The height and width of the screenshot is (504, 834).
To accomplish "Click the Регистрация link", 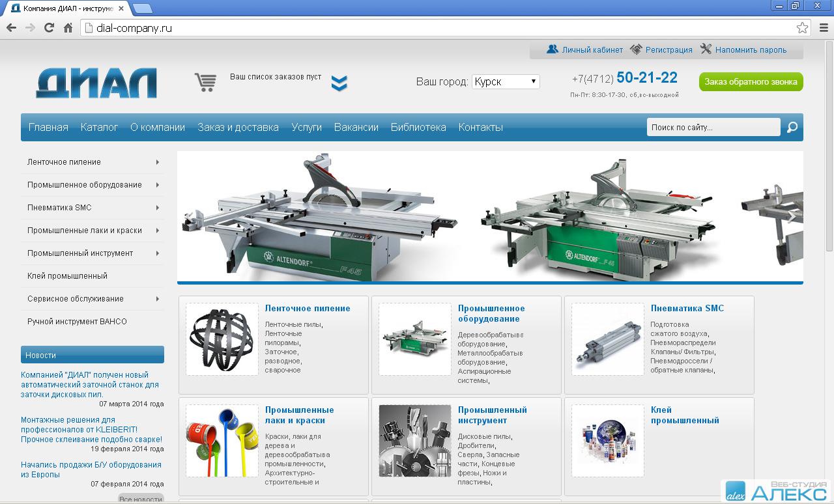I will click(669, 50).
